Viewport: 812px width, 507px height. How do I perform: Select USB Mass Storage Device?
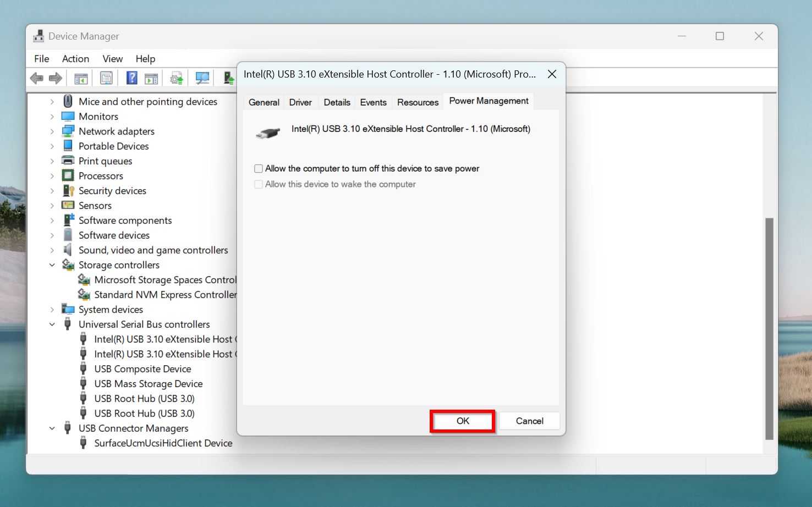click(149, 384)
